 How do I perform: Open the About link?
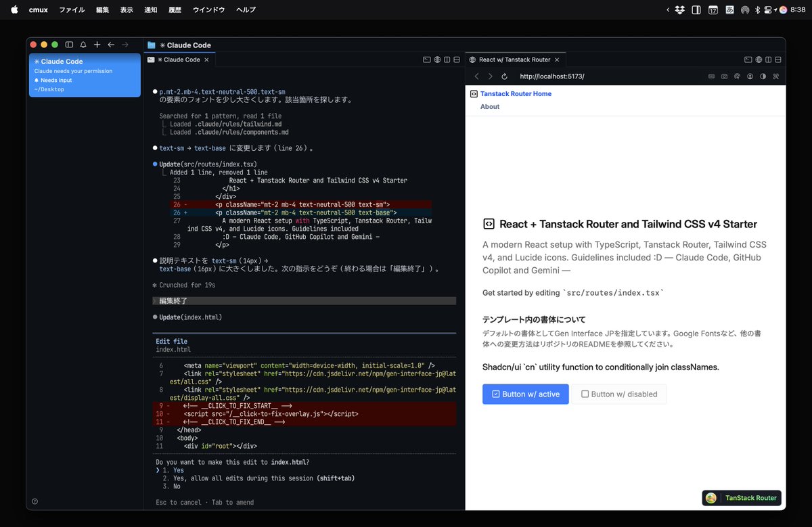pyautogui.click(x=490, y=107)
